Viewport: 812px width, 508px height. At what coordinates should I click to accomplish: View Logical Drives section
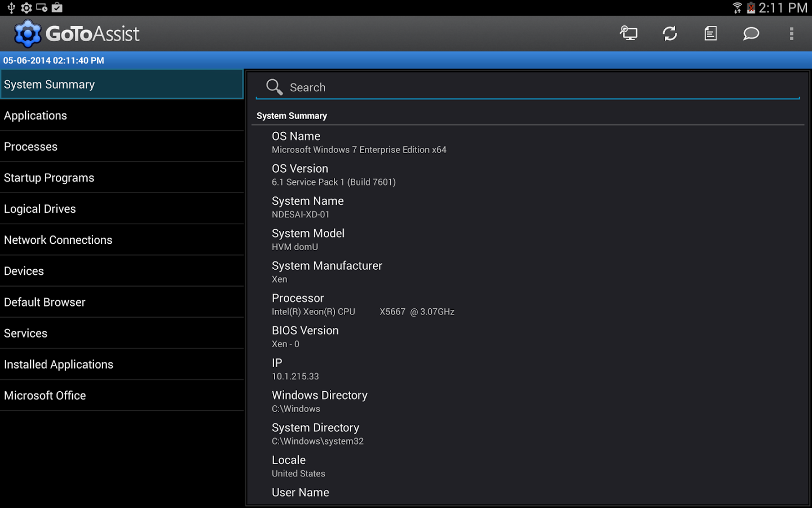pos(122,208)
